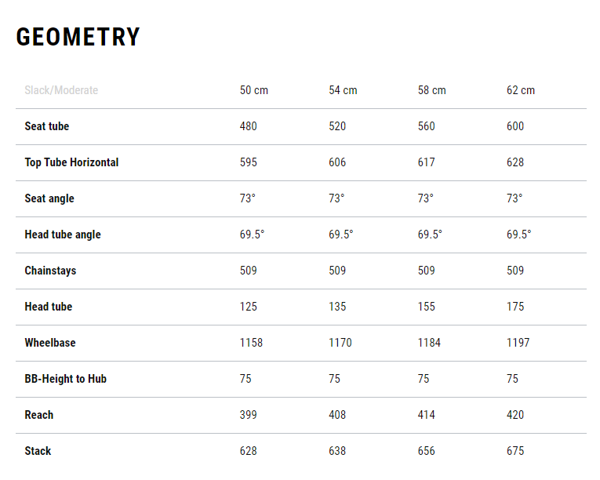Click the 58 cm column header

432,90
